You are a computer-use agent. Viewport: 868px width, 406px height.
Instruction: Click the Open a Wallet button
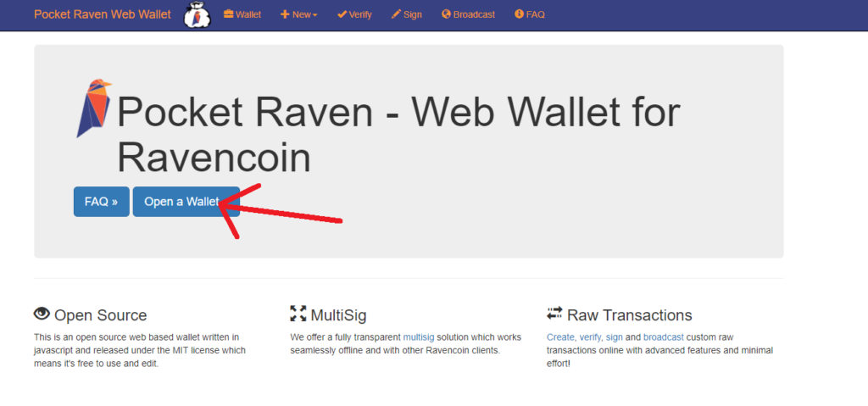[x=186, y=202]
